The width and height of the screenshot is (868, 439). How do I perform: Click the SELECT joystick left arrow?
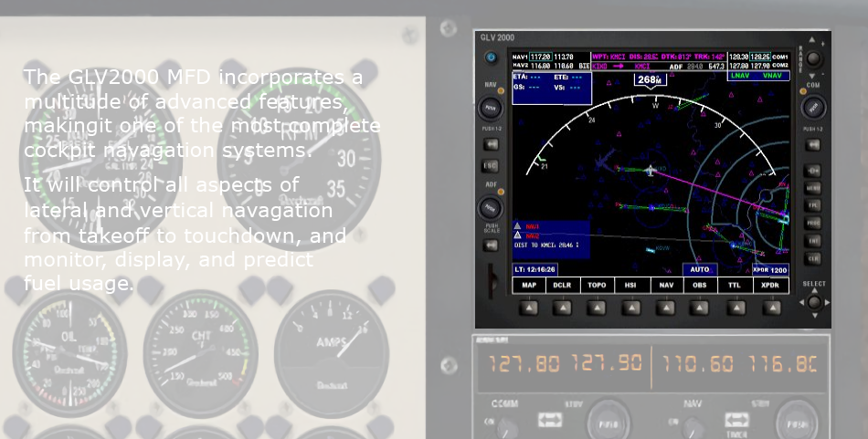802,302
